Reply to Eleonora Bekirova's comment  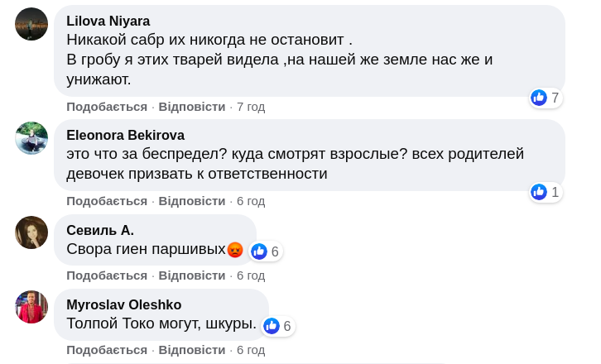192,201
